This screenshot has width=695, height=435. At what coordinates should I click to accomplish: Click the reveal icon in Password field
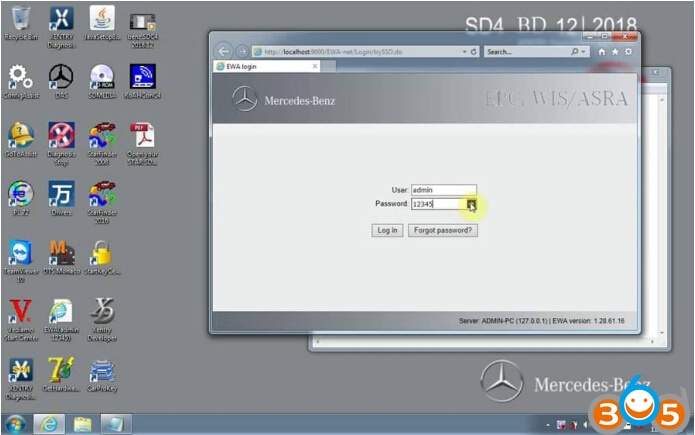tap(471, 204)
